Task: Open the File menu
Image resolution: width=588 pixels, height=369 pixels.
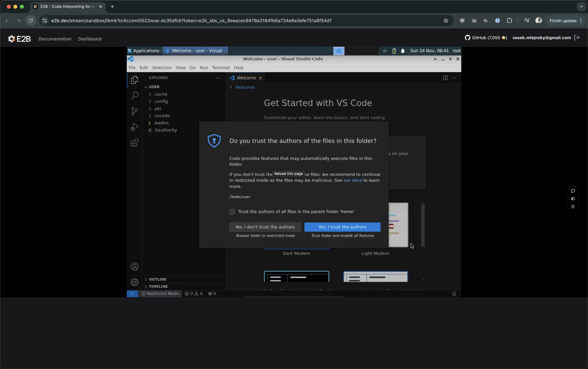Action: point(132,68)
